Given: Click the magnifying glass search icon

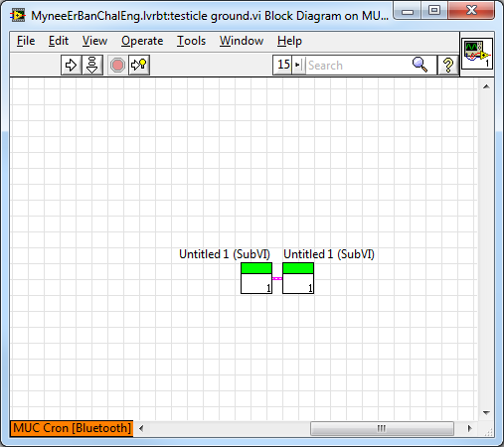Looking at the screenshot, I should 420,65.
